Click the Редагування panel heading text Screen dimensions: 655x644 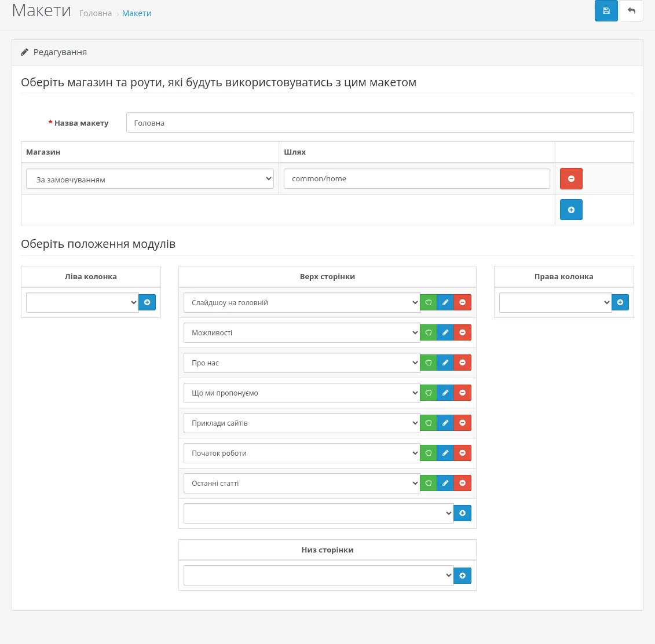pyautogui.click(x=60, y=52)
